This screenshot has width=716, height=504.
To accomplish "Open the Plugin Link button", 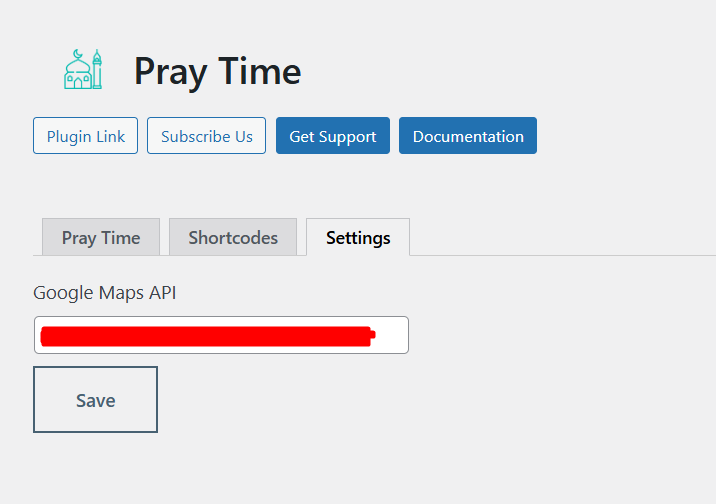I will coord(85,136).
